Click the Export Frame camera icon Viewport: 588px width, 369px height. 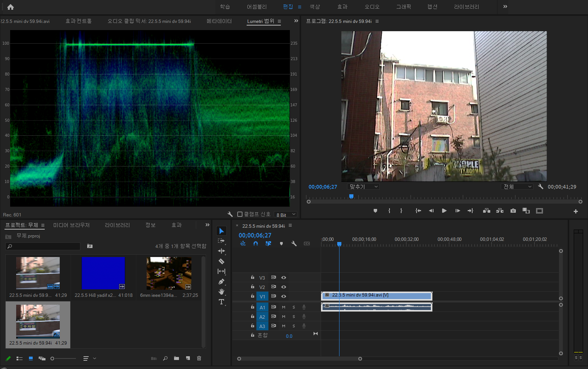513,211
